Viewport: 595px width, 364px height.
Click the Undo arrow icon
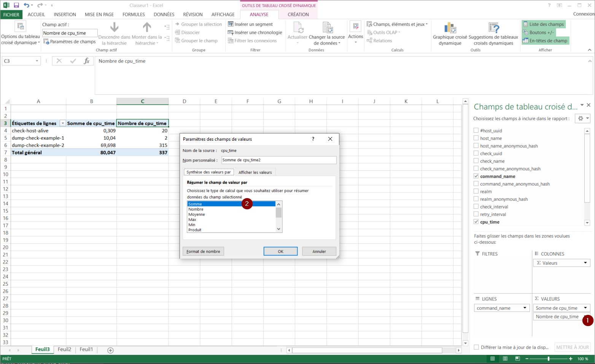pos(26,5)
